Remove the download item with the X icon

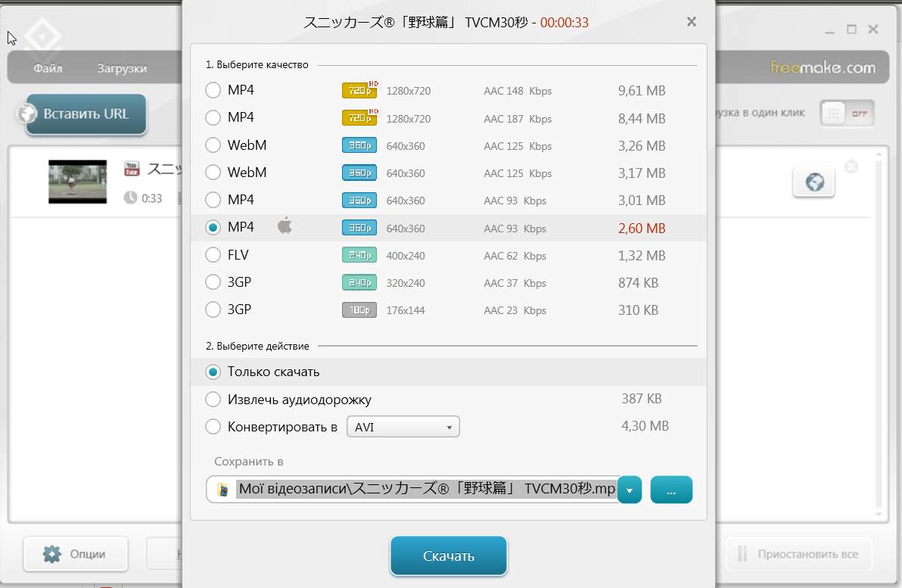pyautogui.click(x=851, y=166)
